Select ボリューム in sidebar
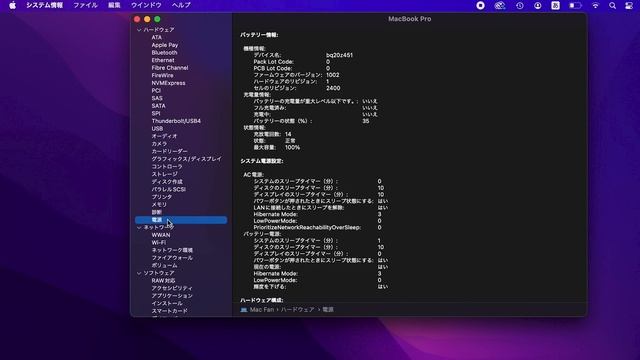 164,265
